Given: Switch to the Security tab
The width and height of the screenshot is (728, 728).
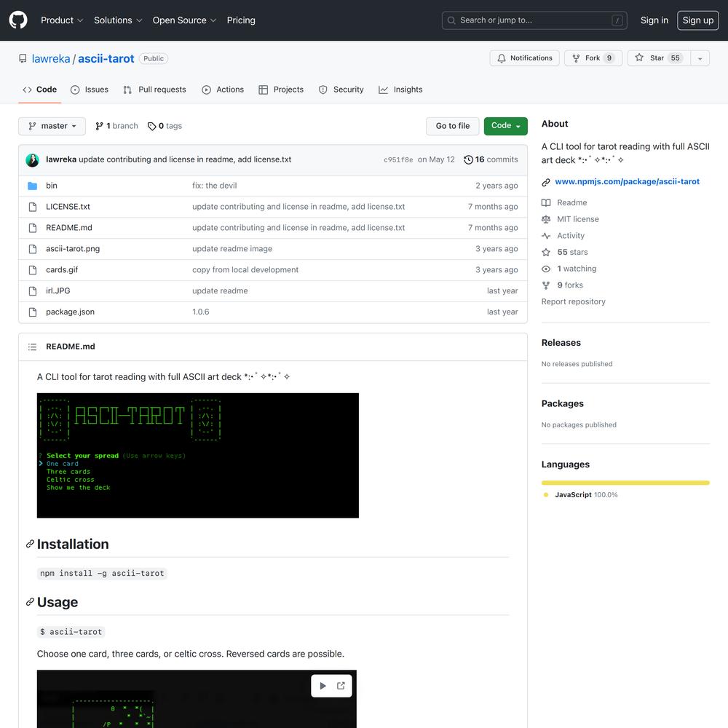Looking at the screenshot, I should tap(341, 90).
